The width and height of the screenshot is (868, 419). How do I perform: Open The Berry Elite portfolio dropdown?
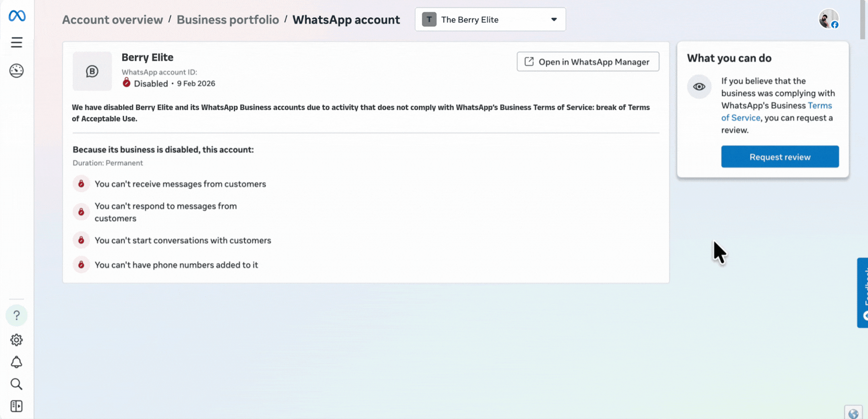(490, 19)
